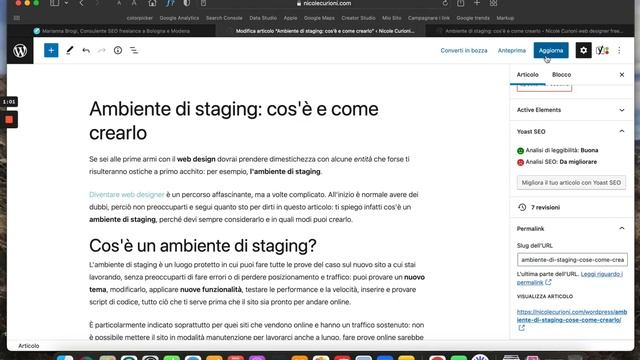Expand the Active Elements panel
Screen dimensions: 640x360
click(x=571, y=110)
